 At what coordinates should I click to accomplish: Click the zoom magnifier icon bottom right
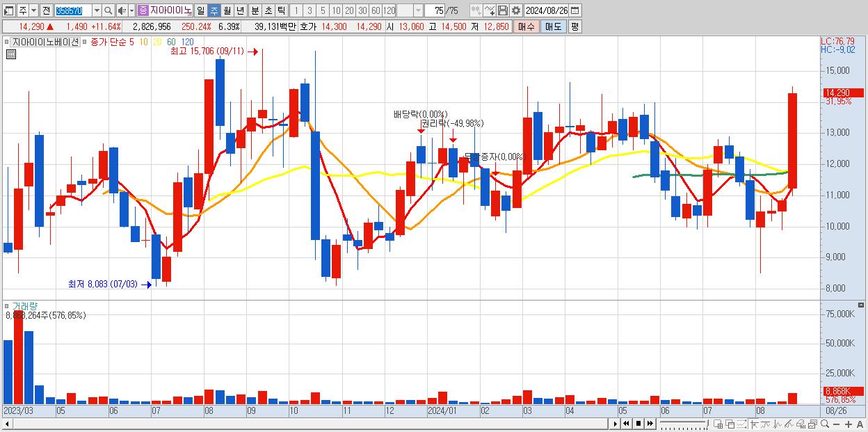point(825,423)
